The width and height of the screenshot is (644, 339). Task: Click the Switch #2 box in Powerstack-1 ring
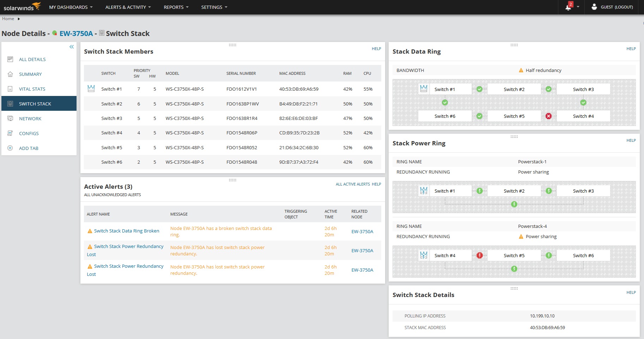click(x=514, y=191)
